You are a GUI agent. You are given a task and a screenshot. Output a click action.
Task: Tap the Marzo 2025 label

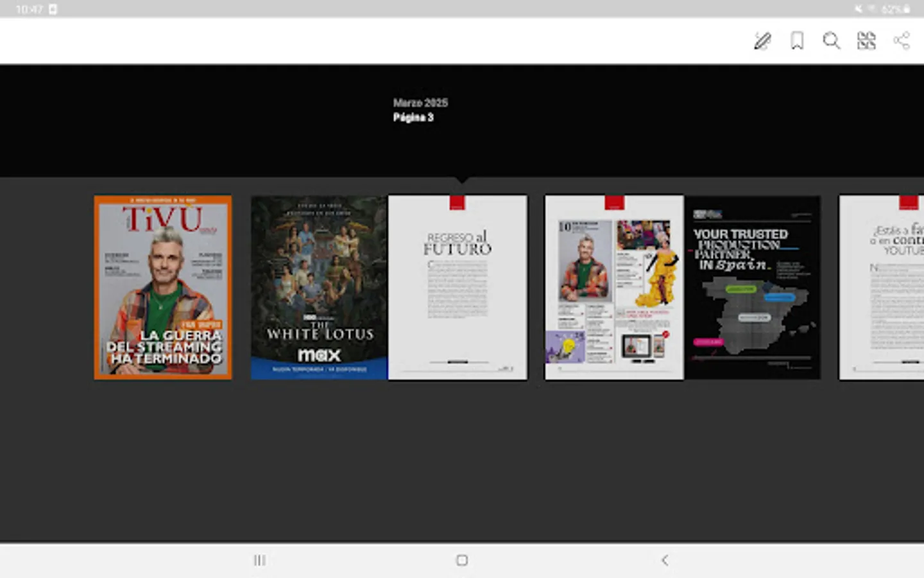(x=420, y=103)
